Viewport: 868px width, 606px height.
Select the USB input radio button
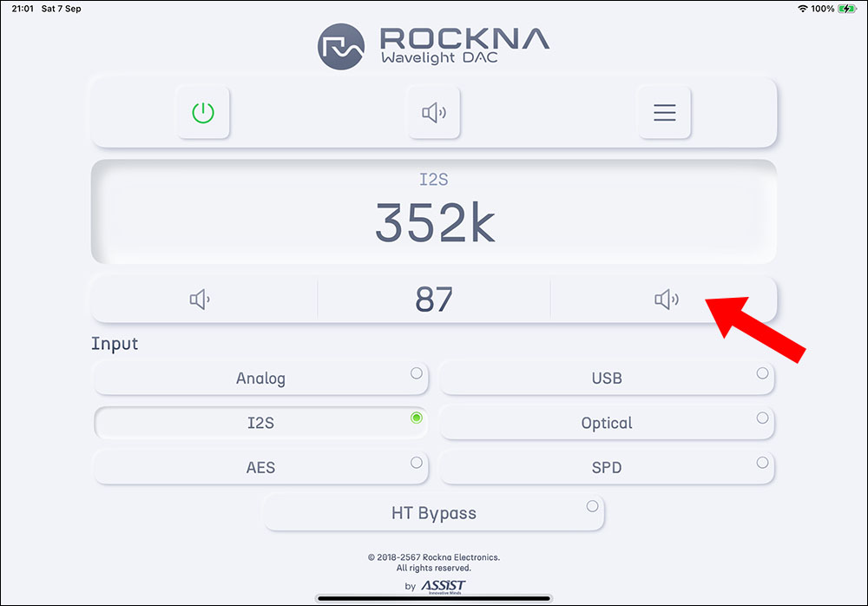pyautogui.click(x=762, y=373)
